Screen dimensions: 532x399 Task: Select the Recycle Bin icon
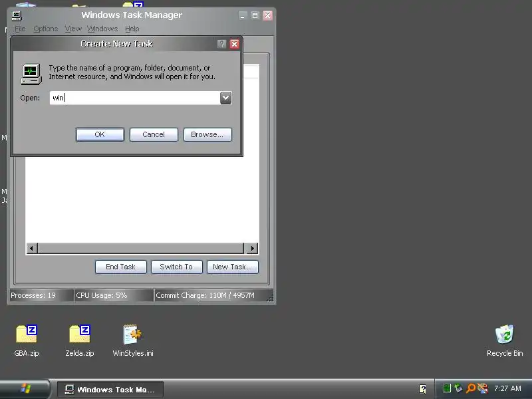505,340
